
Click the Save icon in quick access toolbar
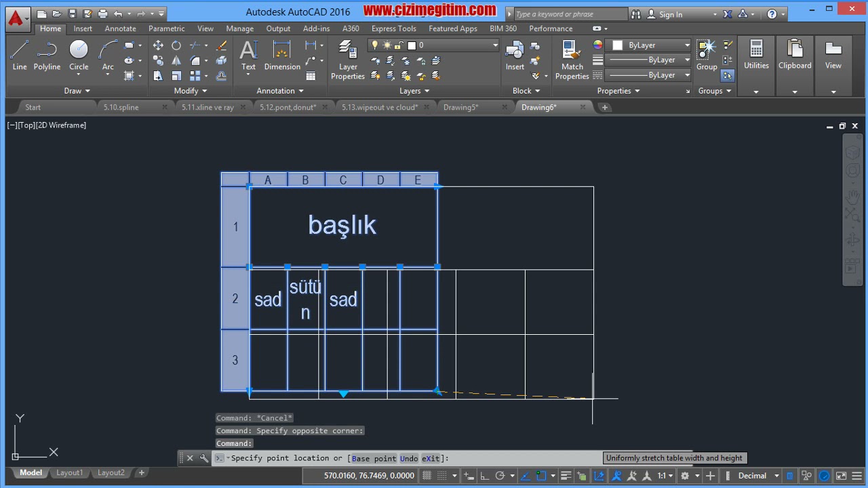coord(73,14)
